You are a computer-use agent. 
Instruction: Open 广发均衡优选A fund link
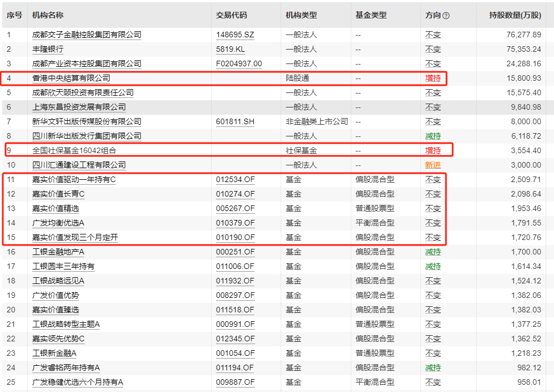tap(58, 223)
